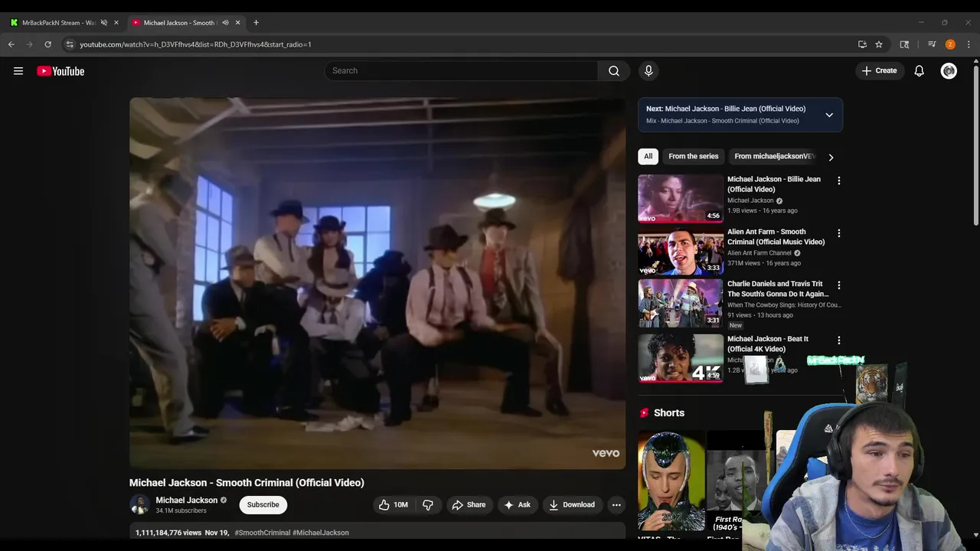Image resolution: width=980 pixels, height=551 pixels.
Task: Switch to MrBackPackN Stream tab
Action: coord(59,22)
